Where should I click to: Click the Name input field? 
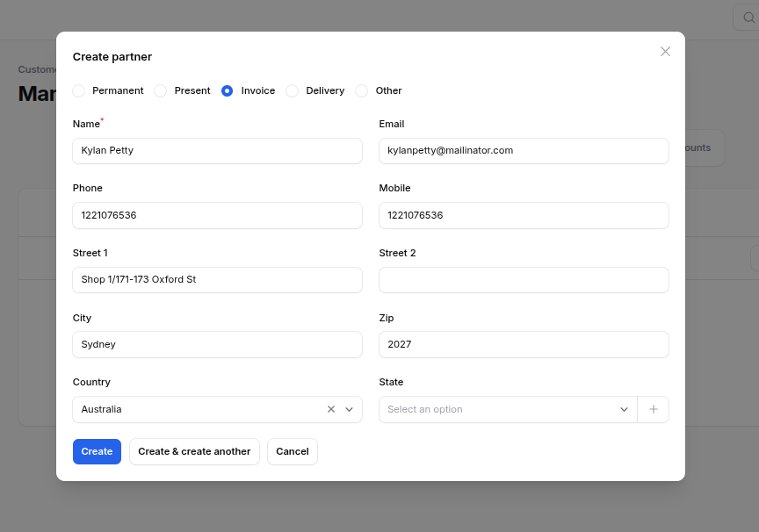click(217, 150)
